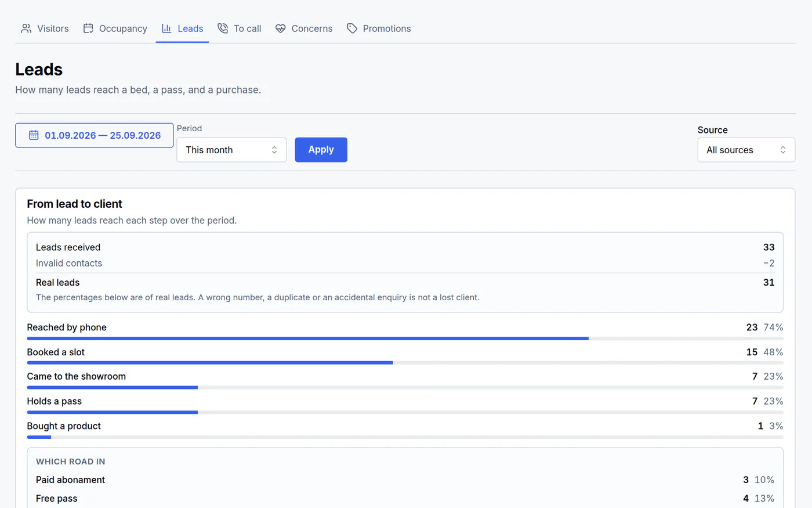Click the 3% value for Bought a product

pos(776,426)
